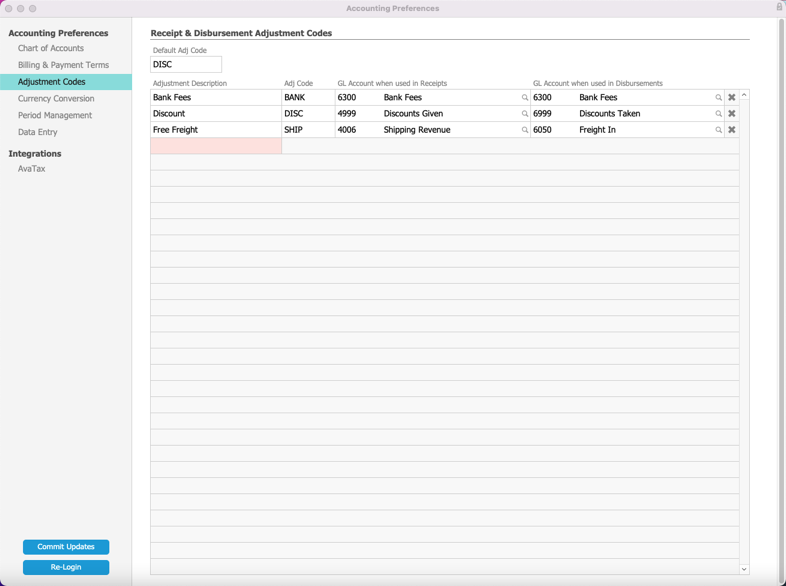Click disbursements account number 6050

coord(542,130)
